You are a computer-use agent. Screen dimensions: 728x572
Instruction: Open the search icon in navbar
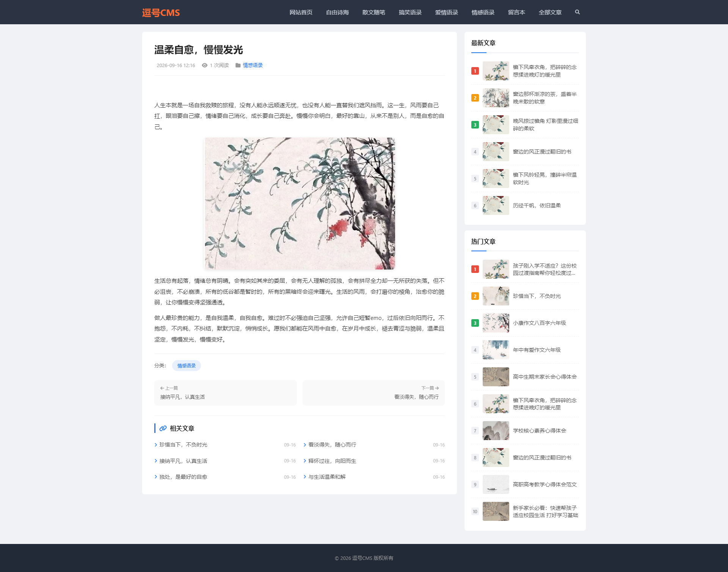tap(577, 12)
